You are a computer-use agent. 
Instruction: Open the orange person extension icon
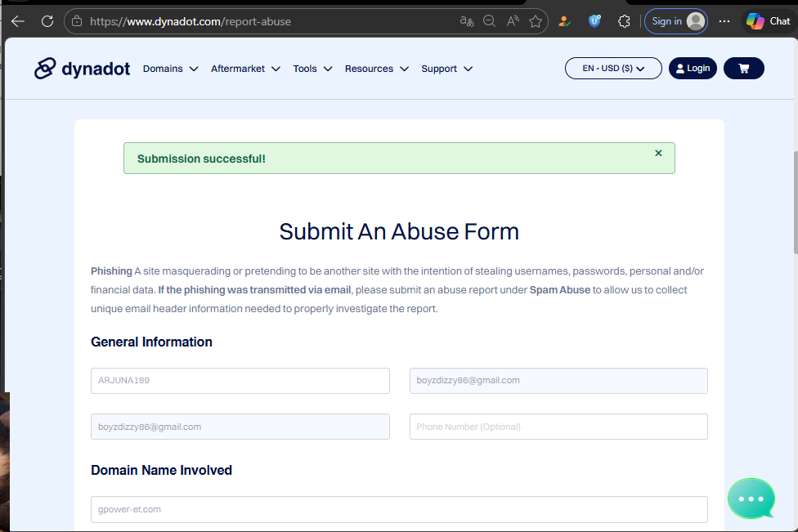pos(564,21)
